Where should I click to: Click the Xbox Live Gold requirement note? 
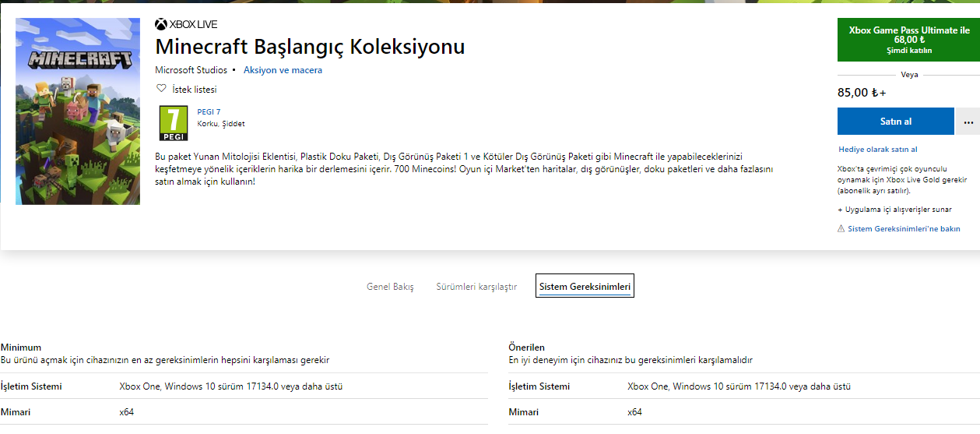click(x=902, y=179)
